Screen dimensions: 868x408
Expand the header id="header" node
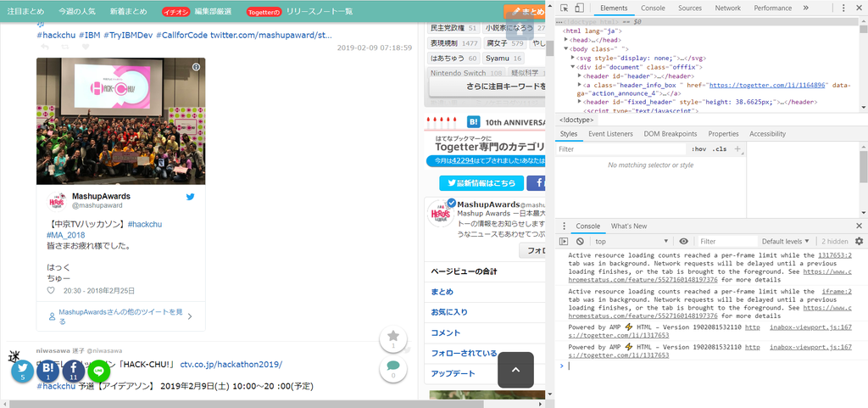pyautogui.click(x=580, y=75)
